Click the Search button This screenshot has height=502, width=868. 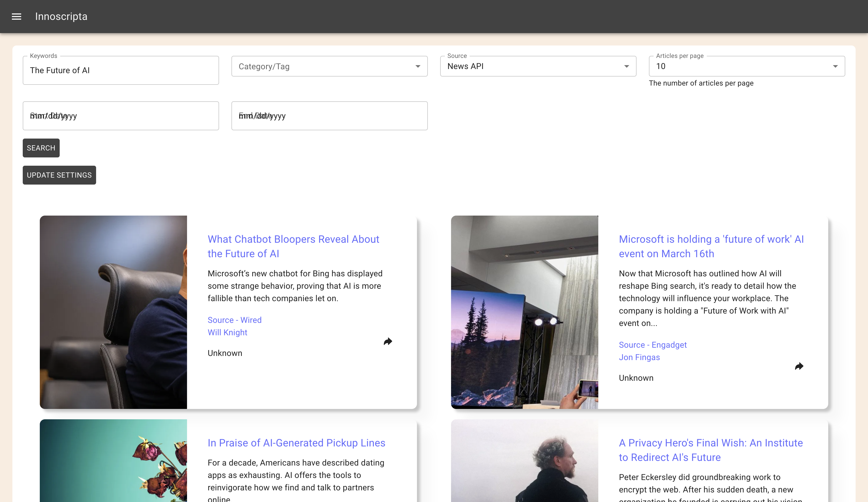[41, 148]
